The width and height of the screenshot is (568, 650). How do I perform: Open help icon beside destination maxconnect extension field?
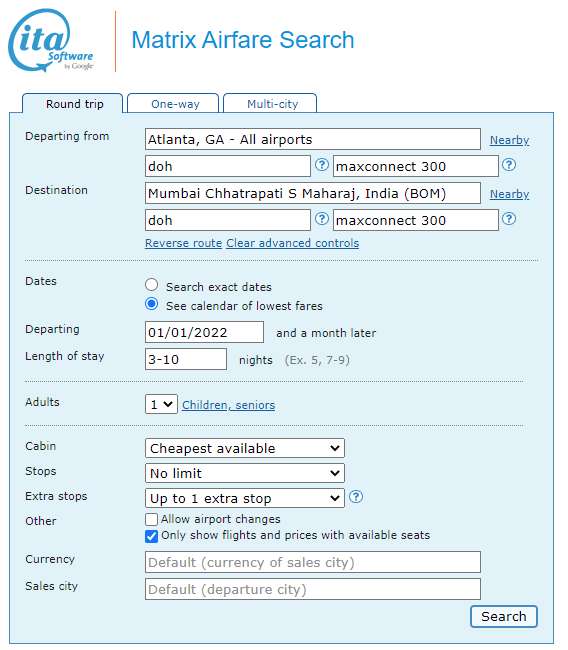[x=509, y=218]
